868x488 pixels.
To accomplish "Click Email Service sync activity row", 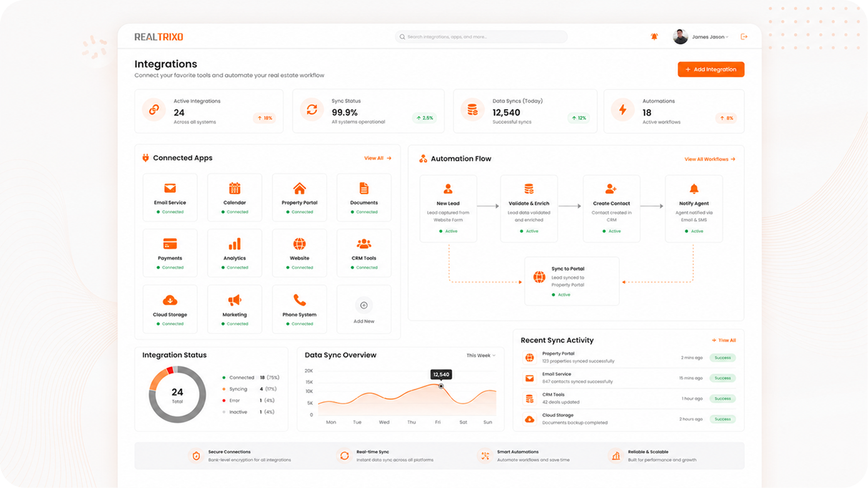I will [x=629, y=378].
